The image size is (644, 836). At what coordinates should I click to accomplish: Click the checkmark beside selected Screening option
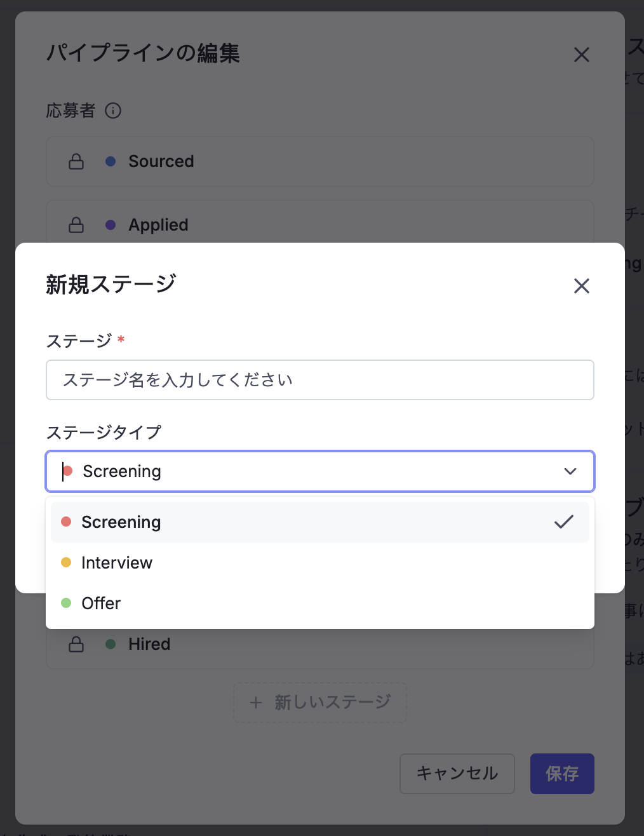[x=564, y=522]
